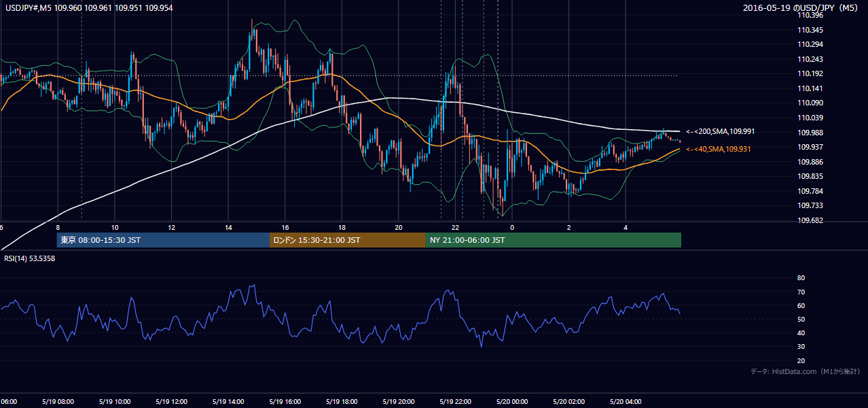Click hour tick 10 under the price chart
This screenshot has height=408, width=868.
115,228
